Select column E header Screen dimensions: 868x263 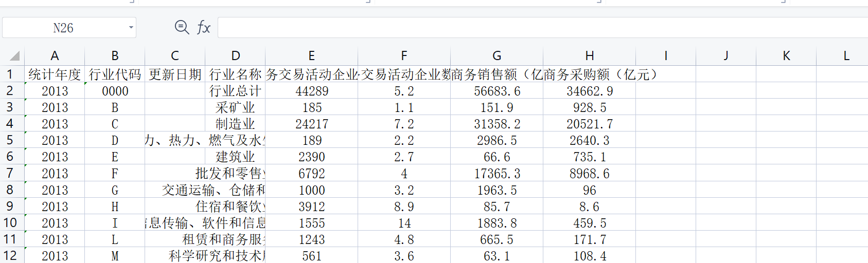(x=311, y=55)
